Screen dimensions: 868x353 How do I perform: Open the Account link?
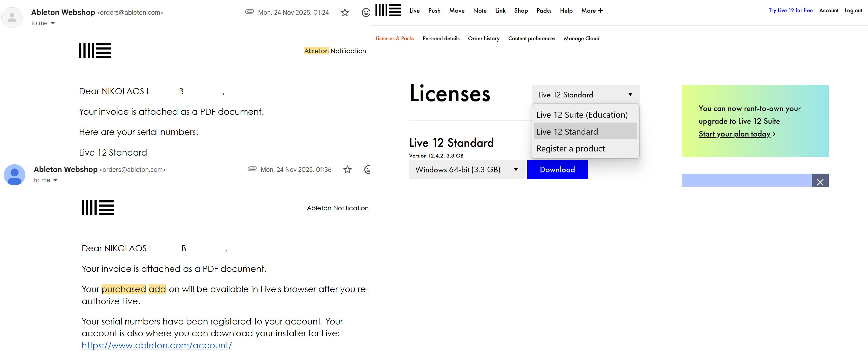[x=829, y=11]
